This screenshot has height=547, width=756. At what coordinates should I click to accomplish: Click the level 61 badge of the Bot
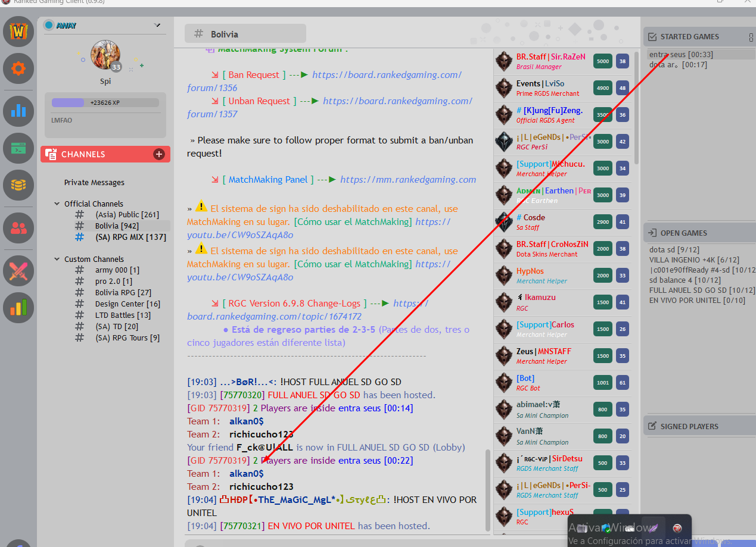[623, 383]
